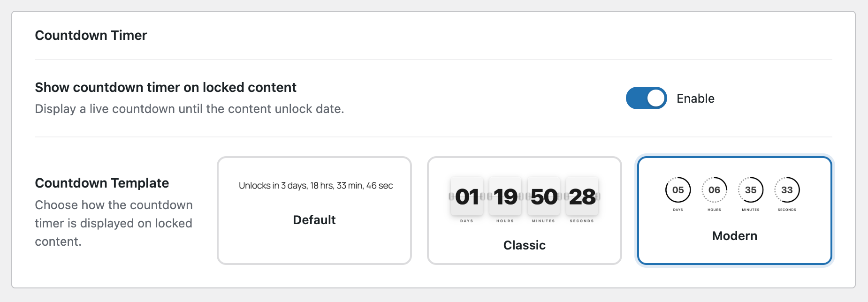Screen dimensions: 868x302
Task: Disable the countdown timer toggle
Action: pos(646,98)
